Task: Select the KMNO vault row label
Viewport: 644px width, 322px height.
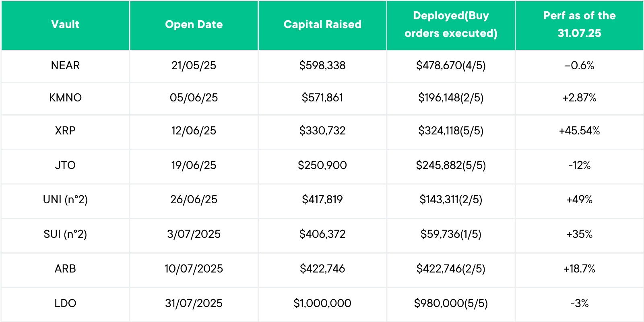Action: 65,98
